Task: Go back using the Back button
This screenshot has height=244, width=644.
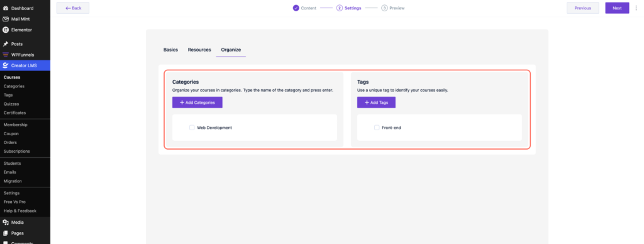Action: click(73, 8)
